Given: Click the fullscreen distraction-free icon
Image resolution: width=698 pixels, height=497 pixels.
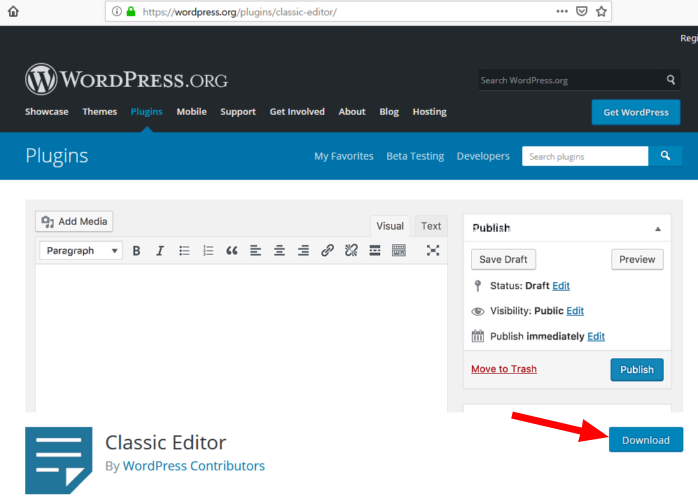Looking at the screenshot, I should click(433, 250).
